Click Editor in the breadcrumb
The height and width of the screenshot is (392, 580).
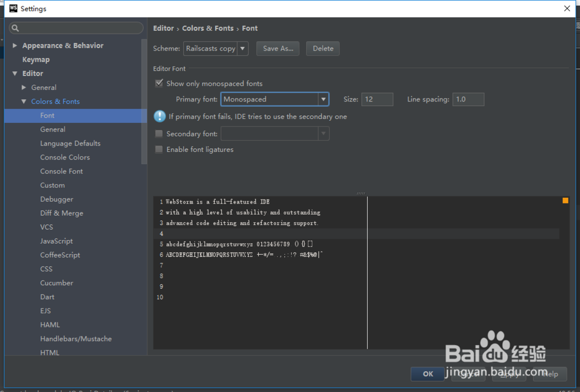click(x=164, y=28)
